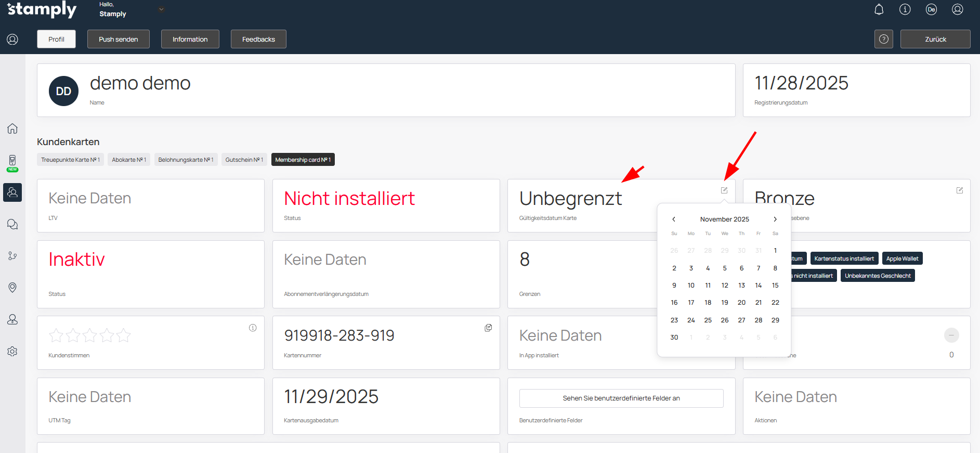Open the info circle icon in header

click(905, 9)
